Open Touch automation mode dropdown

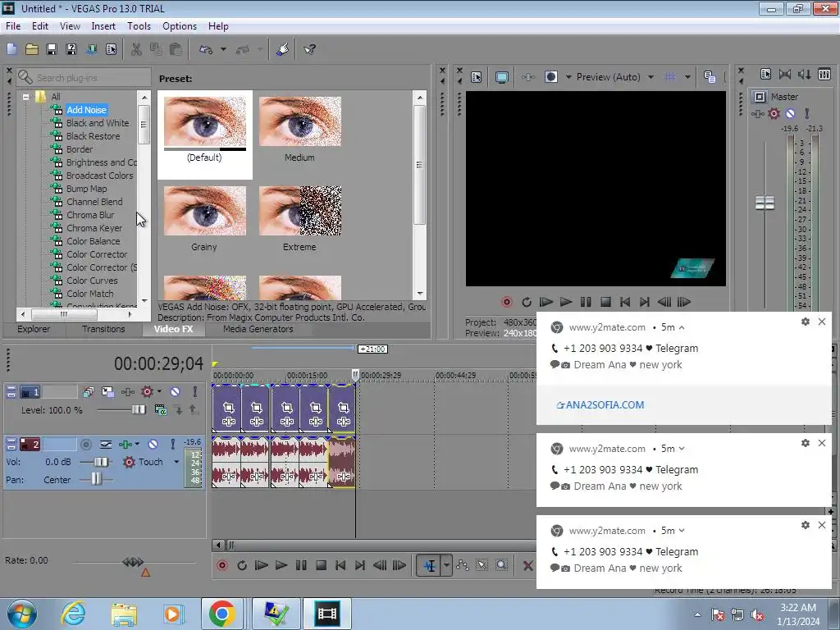176,462
